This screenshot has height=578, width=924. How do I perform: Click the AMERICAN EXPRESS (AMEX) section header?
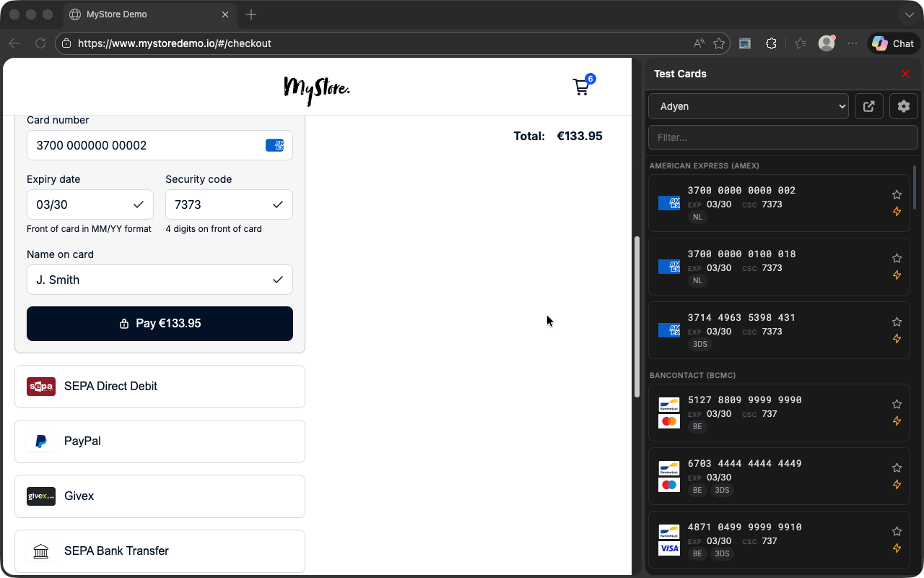[705, 165]
